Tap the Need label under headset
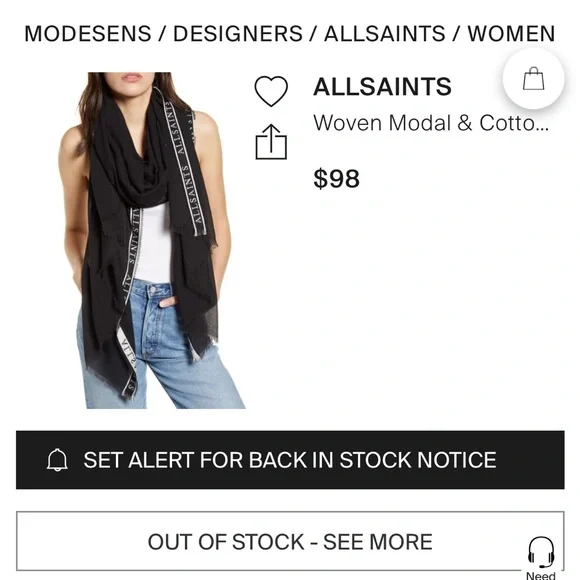 click(541, 576)
